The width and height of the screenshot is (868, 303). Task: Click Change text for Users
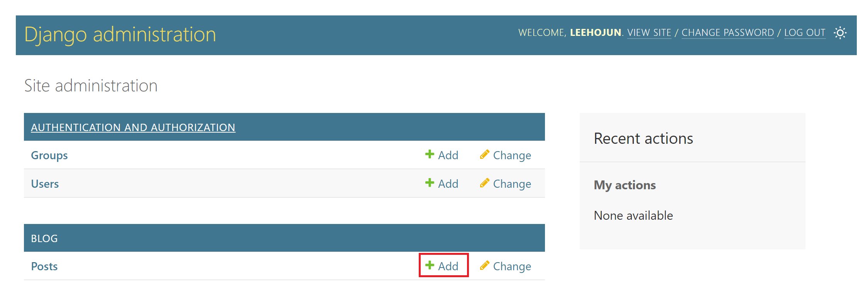(x=512, y=184)
